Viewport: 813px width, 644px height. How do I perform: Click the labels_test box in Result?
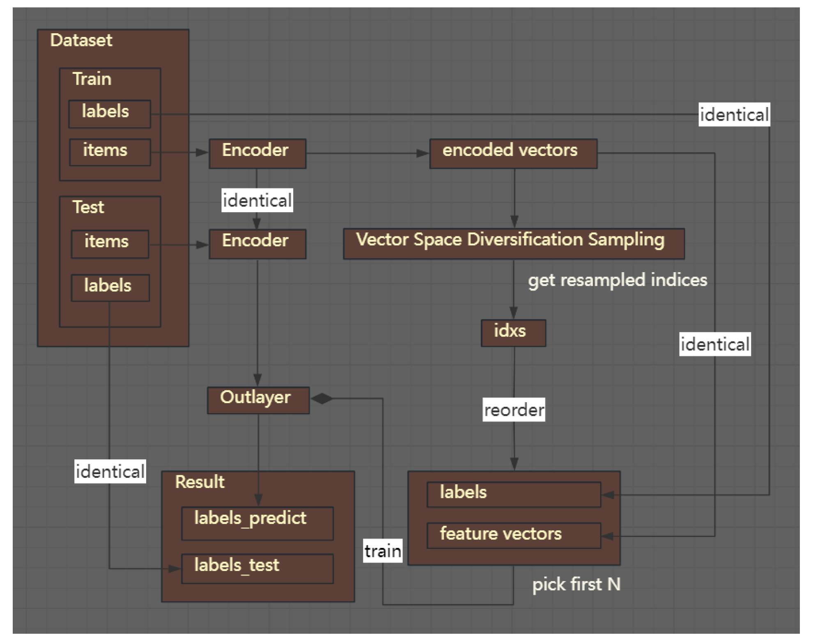[x=257, y=568]
